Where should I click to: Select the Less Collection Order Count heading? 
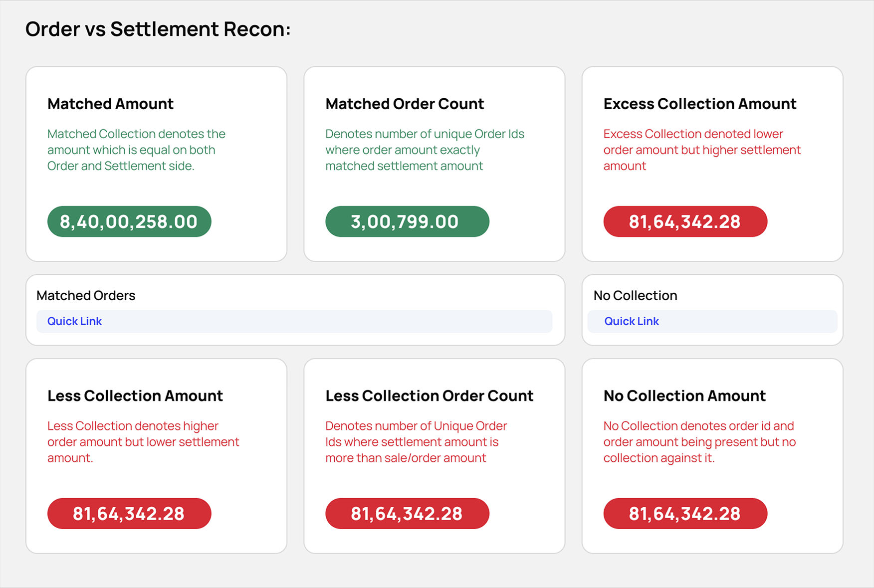pos(430,395)
